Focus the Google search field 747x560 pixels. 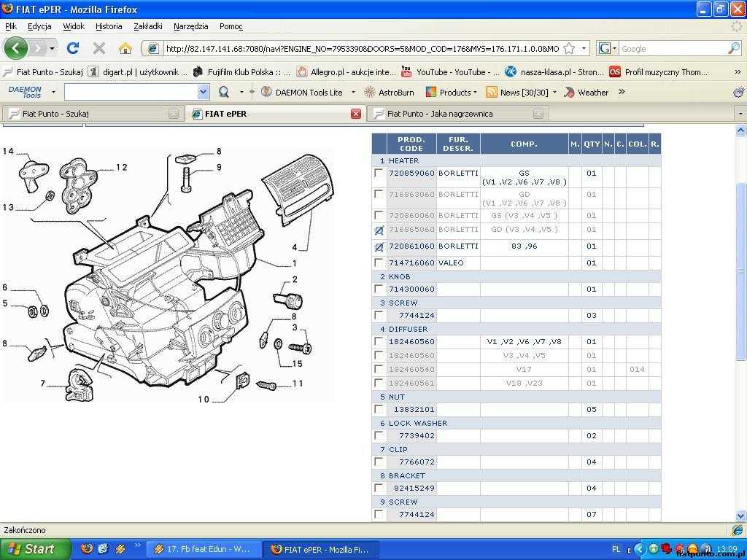pyautogui.click(x=673, y=48)
